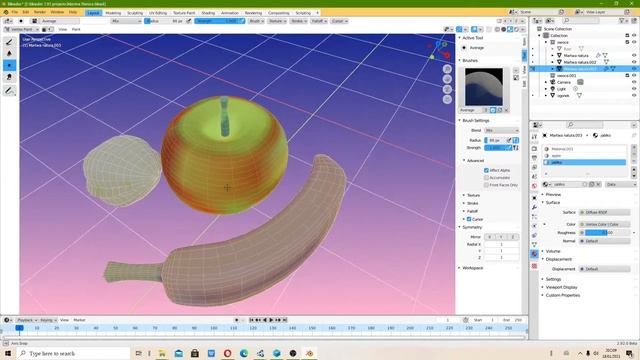Switch perspective/orthographic grid icon
Screen dimensions: 640x360
(x=447, y=99)
